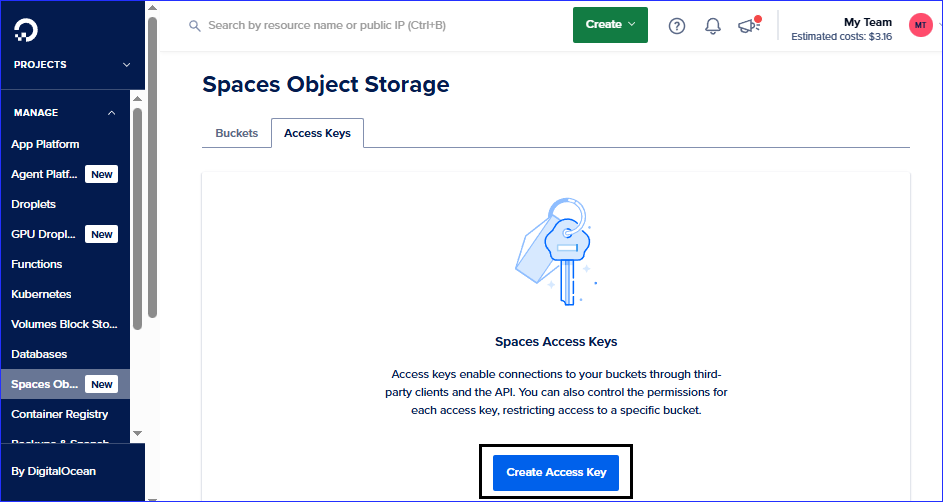
Task: Open the help question mark icon
Action: coord(677,26)
